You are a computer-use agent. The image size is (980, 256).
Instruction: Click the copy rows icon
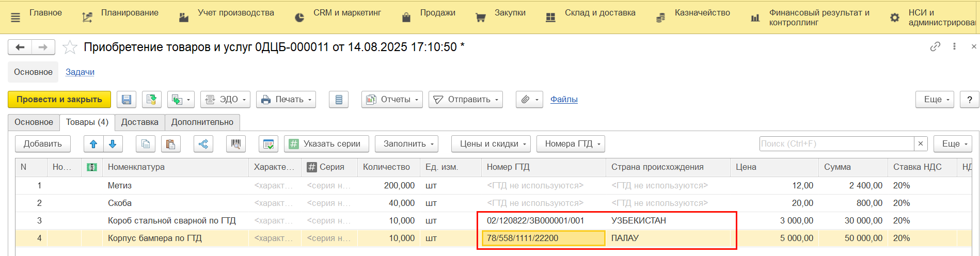pyautogui.click(x=146, y=144)
